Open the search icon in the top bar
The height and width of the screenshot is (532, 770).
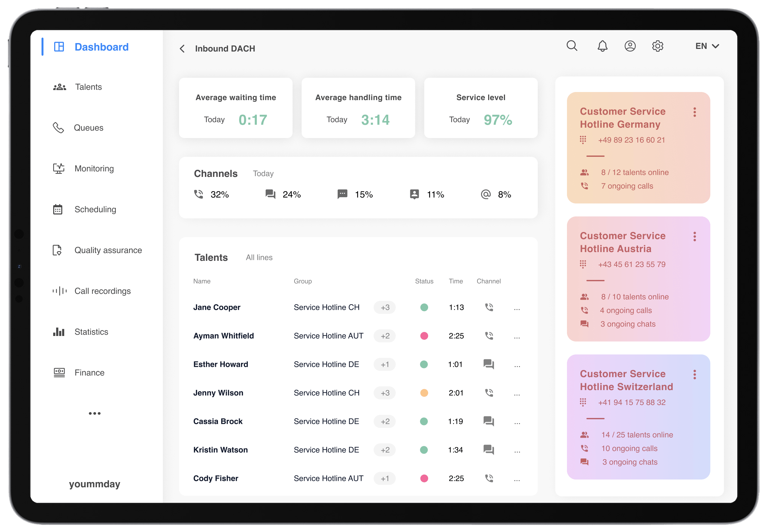[x=572, y=46]
